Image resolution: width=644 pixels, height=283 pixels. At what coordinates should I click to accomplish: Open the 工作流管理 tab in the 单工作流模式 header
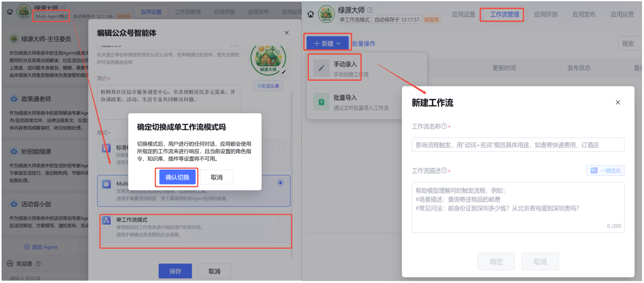click(504, 15)
